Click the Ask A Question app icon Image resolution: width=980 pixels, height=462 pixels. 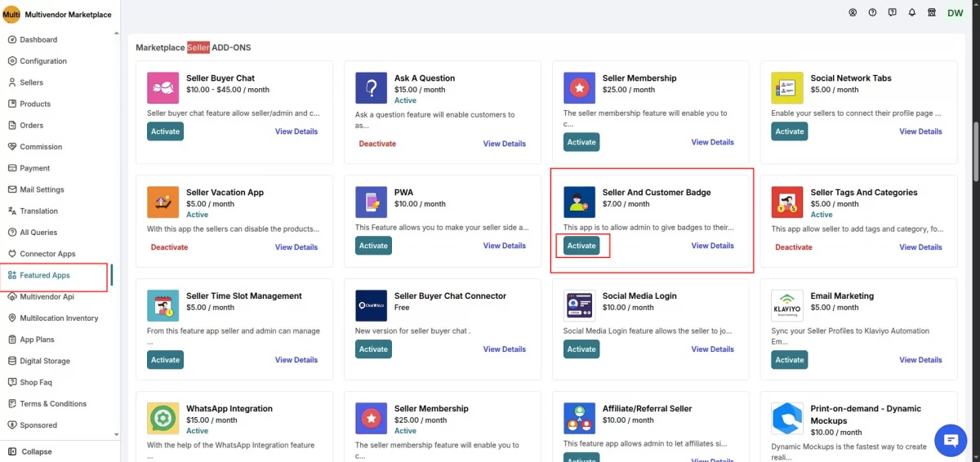tap(371, 87)
